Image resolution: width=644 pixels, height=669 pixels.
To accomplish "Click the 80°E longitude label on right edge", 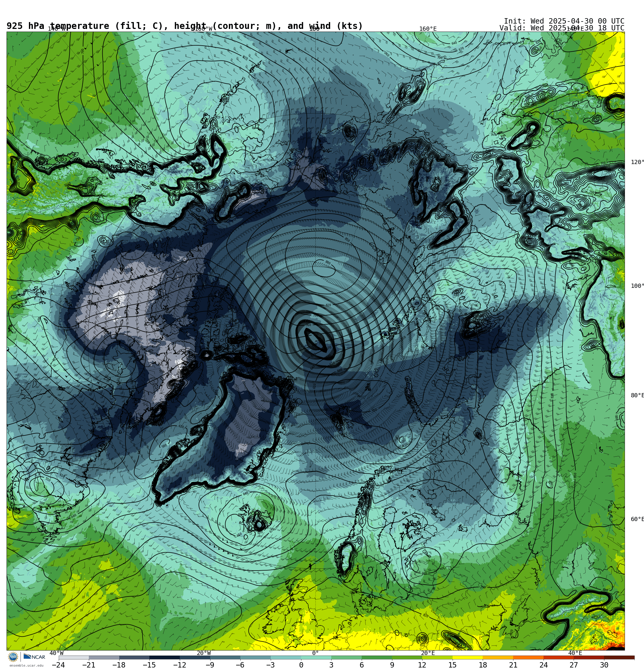I will point(637,395).
